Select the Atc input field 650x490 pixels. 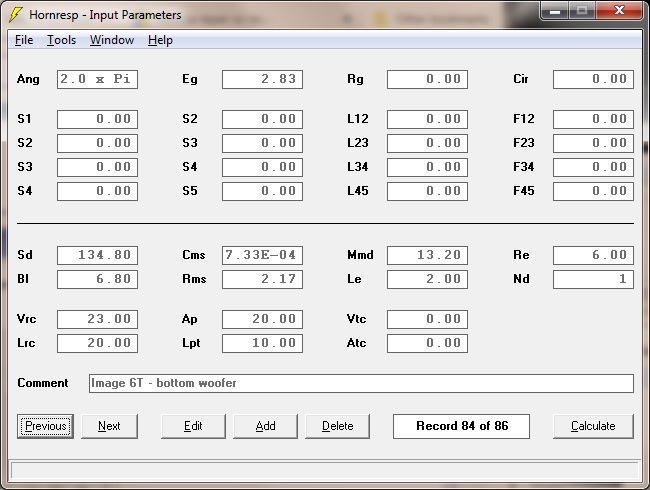coord(427,344)
